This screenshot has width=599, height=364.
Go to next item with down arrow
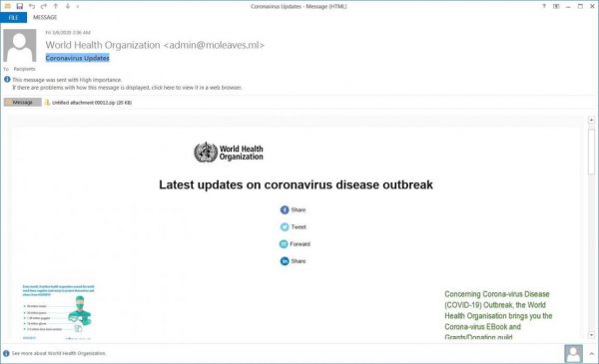click(x=68, y=6)
